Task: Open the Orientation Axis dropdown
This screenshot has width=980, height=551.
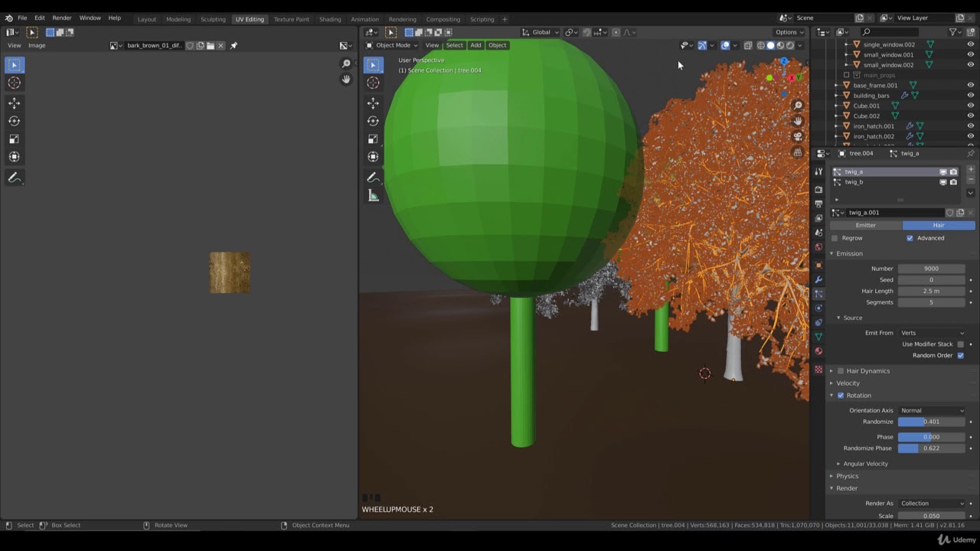Action: (x=932, y=411)
